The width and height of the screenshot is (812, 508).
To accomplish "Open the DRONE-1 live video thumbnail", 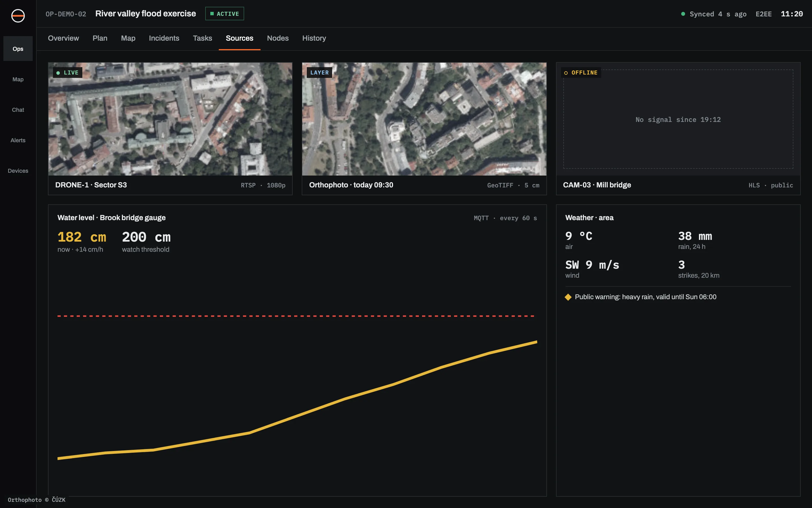I will click(x=170, y=119).
